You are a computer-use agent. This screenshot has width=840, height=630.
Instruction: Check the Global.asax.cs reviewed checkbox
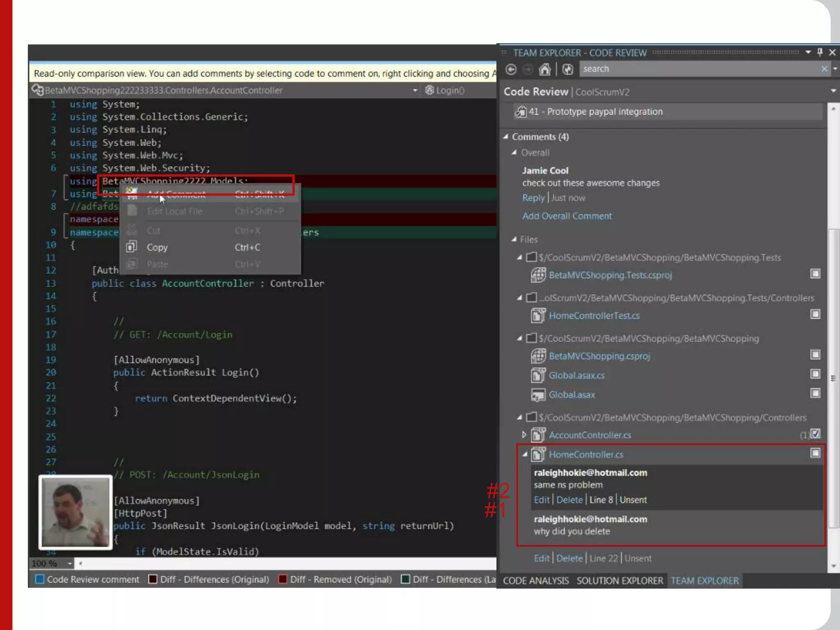coord(815,374)
